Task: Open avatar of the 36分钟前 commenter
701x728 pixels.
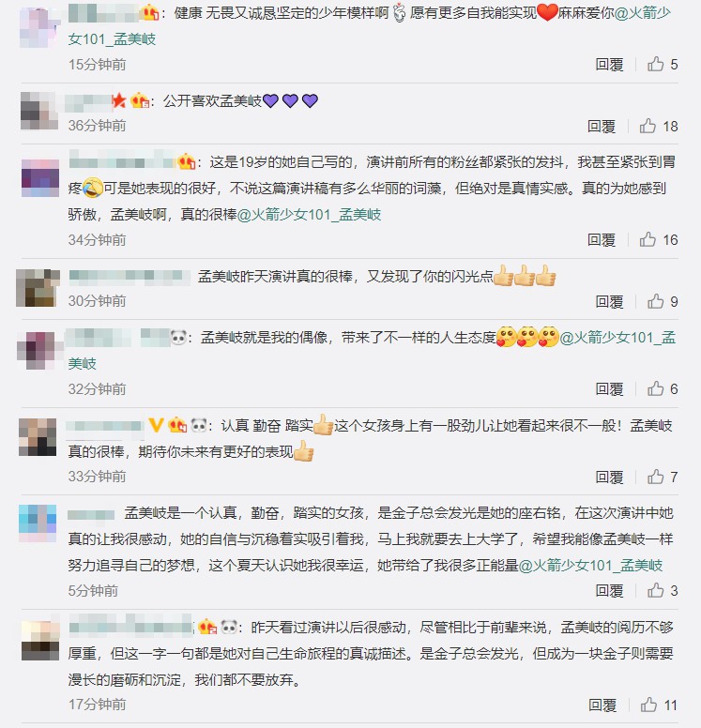Action: pyautogui.click(x=39, y=111)
